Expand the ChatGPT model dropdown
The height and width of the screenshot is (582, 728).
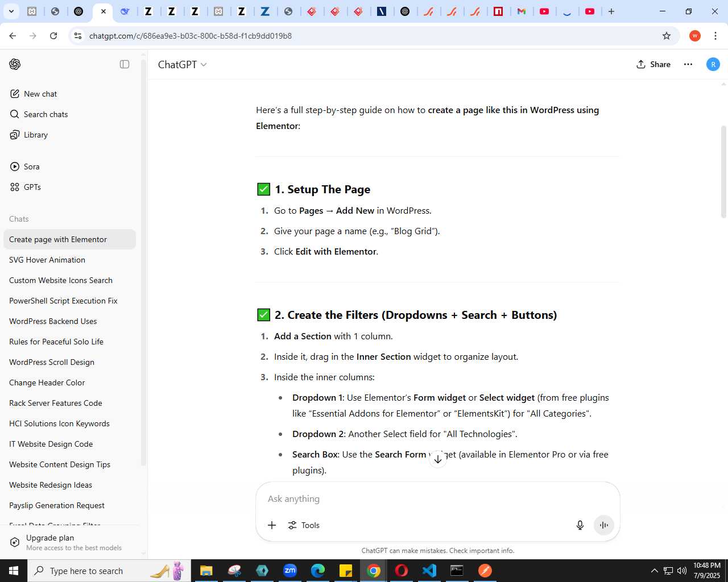click(182, 64)
